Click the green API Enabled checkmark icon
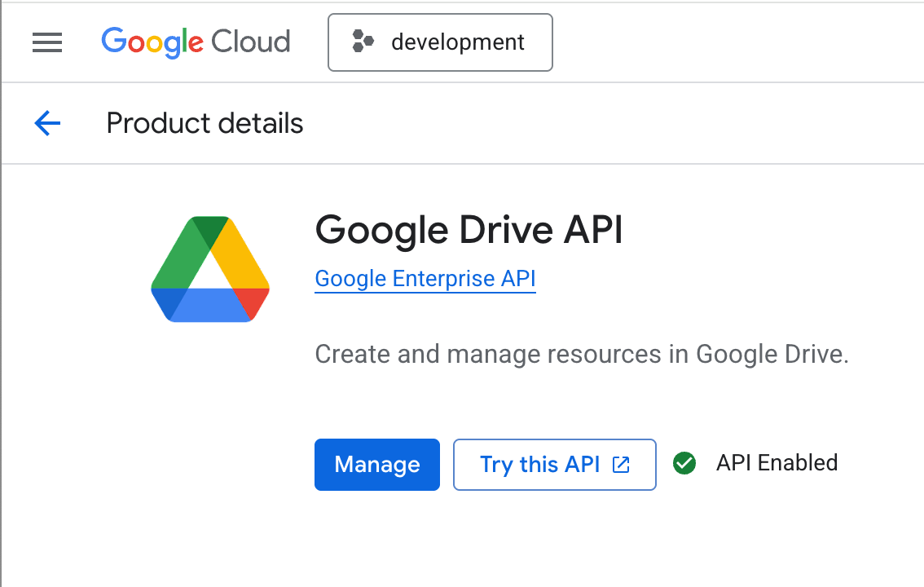The height and width of the screenshot is (587, 924). (x=684, y=463)
